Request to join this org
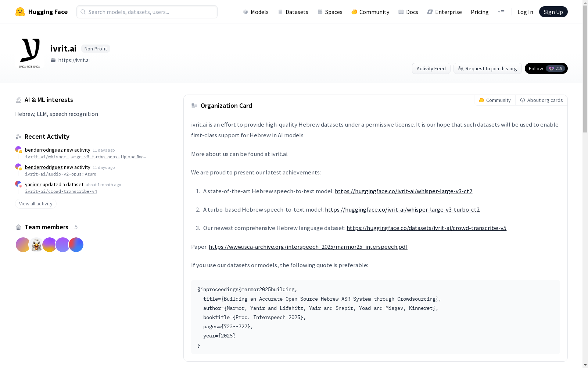 487,68
